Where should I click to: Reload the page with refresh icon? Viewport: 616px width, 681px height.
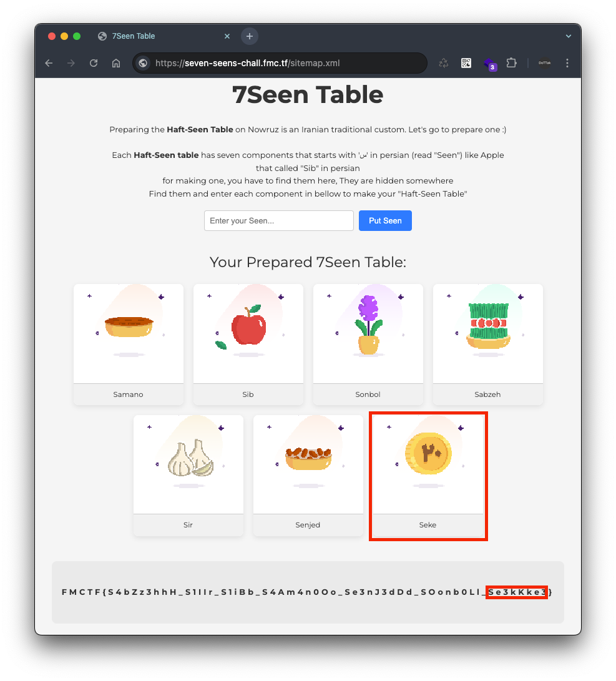point(94,64)
